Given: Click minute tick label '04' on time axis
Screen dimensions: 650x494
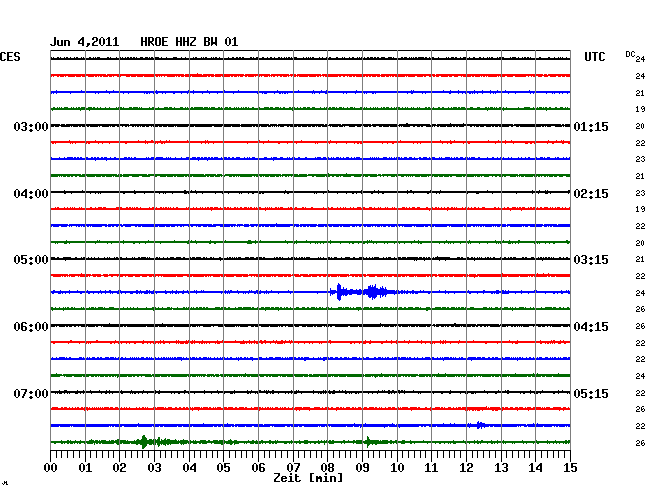Looking at the screenshot, I should point(189,468).
